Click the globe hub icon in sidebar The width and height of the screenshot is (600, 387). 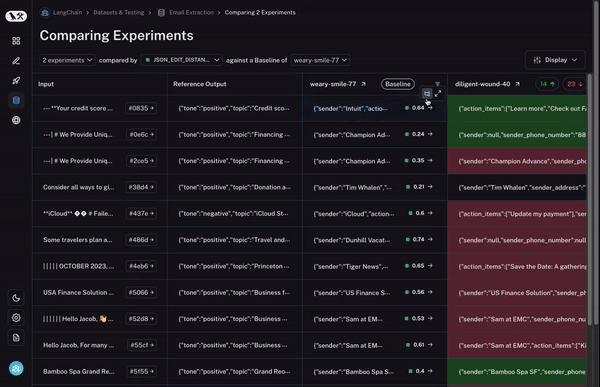[16, 120]
